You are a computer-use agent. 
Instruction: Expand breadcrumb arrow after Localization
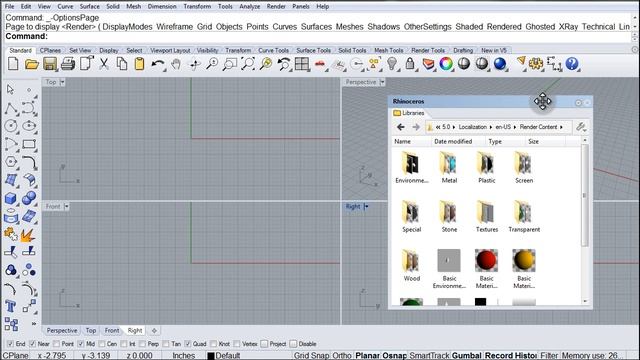tap(491, 127)
